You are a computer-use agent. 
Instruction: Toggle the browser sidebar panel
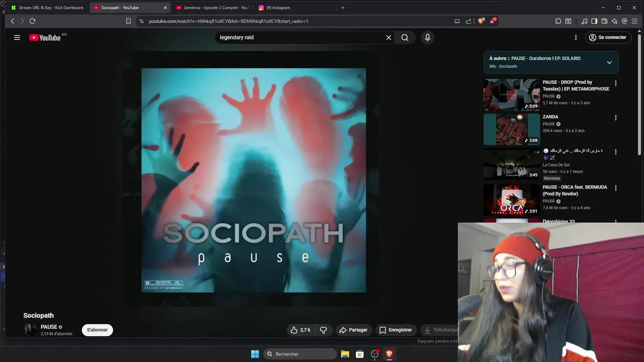[594, 21]
